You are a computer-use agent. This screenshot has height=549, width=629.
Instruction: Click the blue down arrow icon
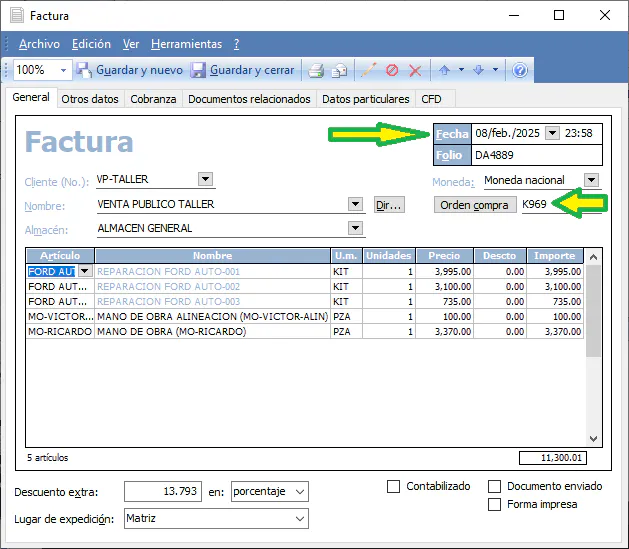[x=479, y=70]
